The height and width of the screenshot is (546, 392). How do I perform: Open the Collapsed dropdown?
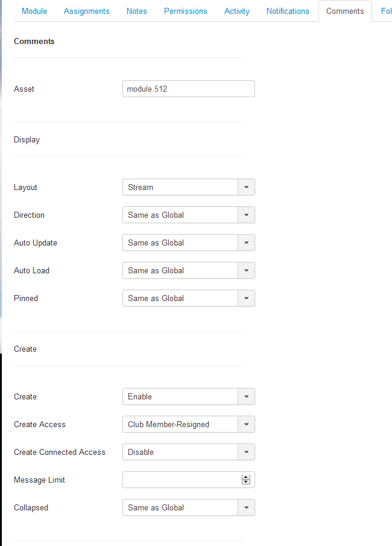(x=189, y=508)
